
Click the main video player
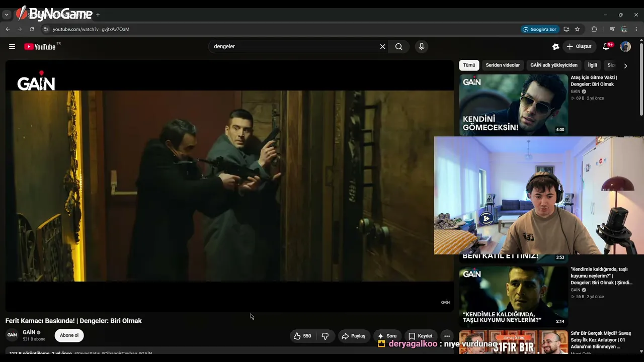point(229,186)
